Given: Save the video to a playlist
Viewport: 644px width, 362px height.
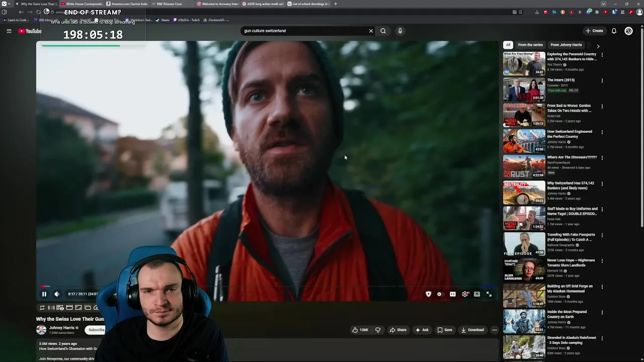Looking at the screenshot, I should (445, 330).
